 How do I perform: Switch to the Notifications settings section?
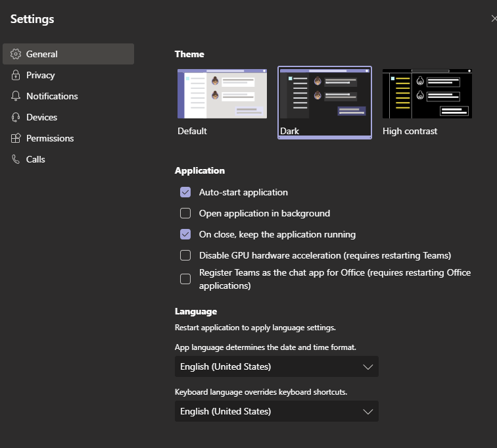tap(52, 96)
